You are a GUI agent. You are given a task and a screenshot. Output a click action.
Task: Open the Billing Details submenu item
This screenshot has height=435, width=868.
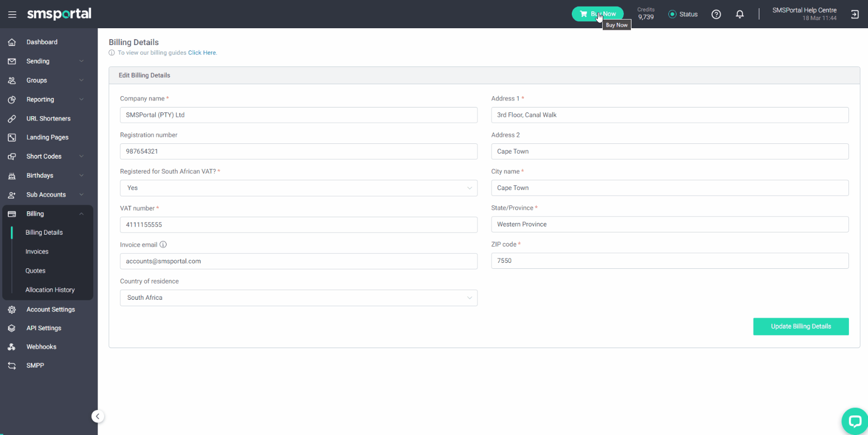coord(44,232)
